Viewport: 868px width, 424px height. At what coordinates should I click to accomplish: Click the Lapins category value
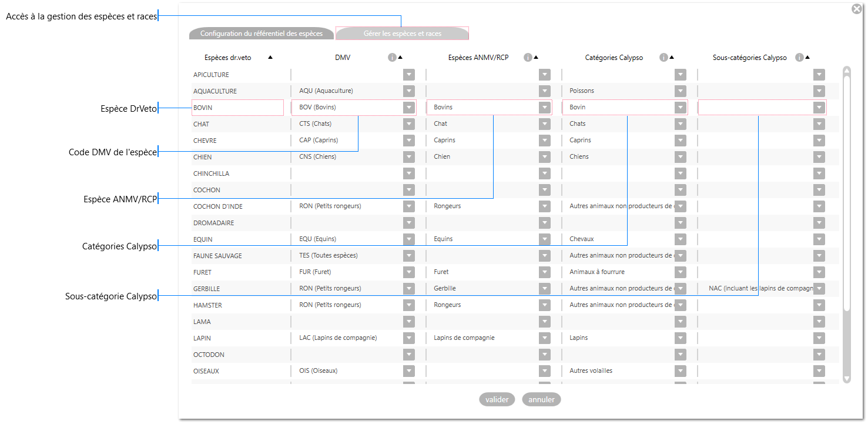click(579, 338)
